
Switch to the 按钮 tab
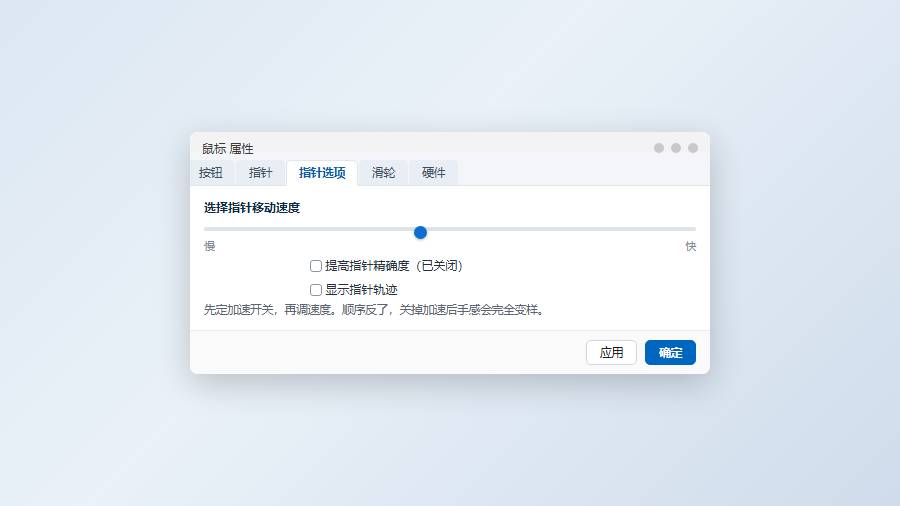tap(211, 173)
